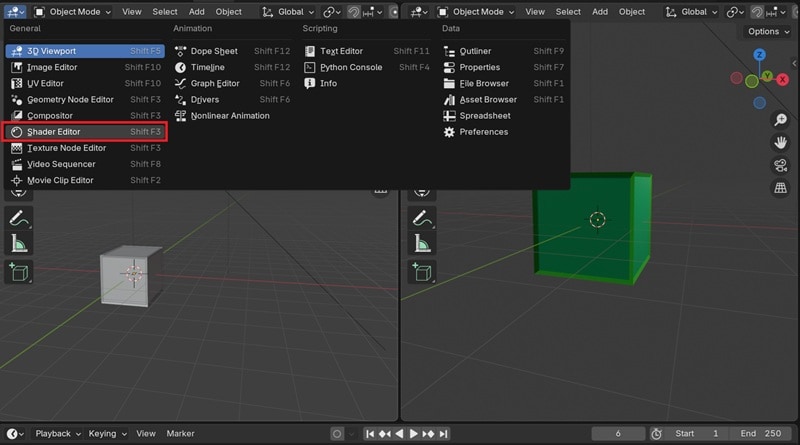
Task: Pick Compositor editor type
Action: 85,116
